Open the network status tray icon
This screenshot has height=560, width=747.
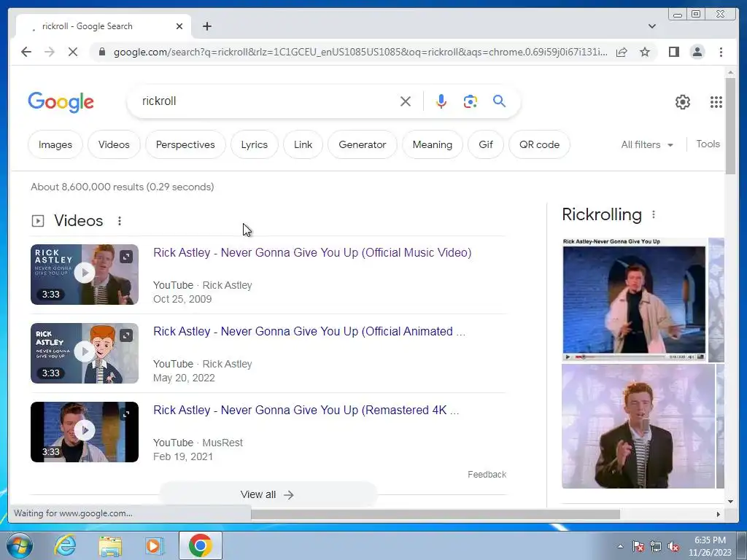[656, 547]
